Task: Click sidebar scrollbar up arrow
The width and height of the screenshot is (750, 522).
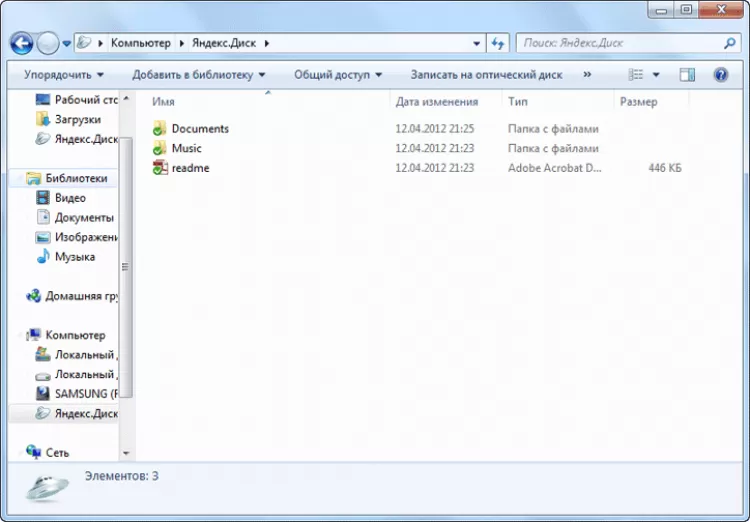Action: point(126,98)
